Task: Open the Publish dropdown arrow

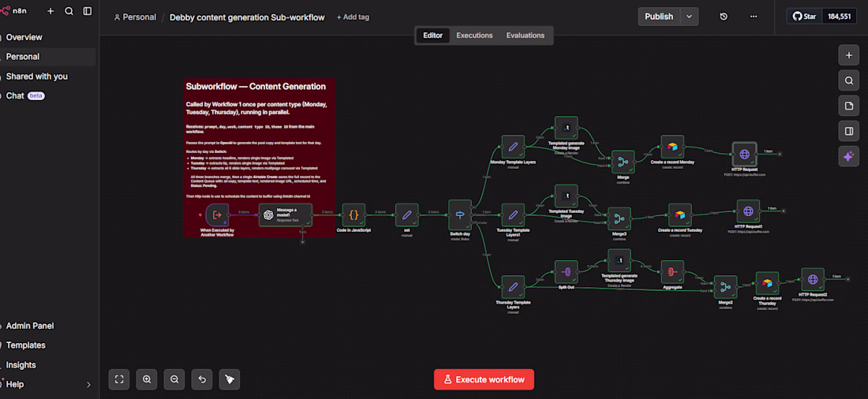Action: [x=689, y=17]
